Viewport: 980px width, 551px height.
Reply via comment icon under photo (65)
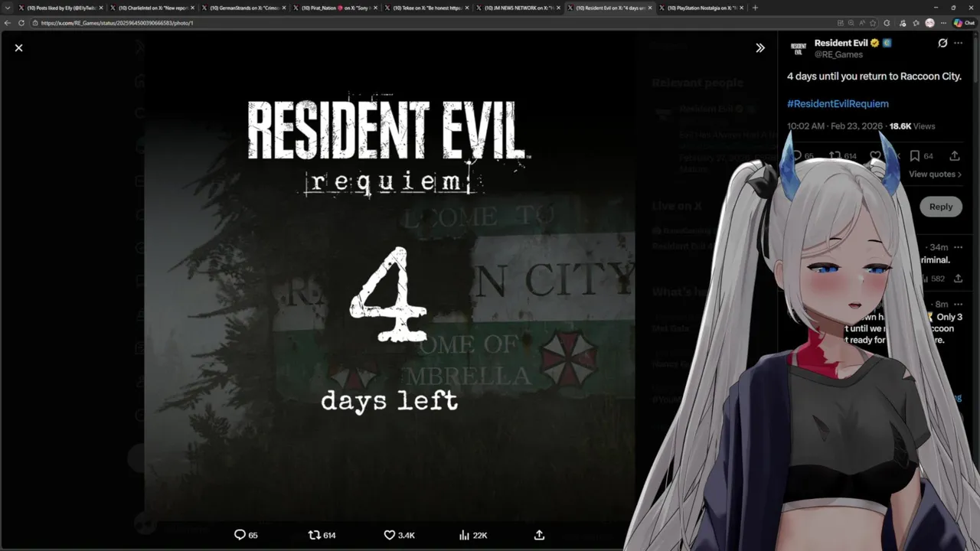click(x=246, y=535)
